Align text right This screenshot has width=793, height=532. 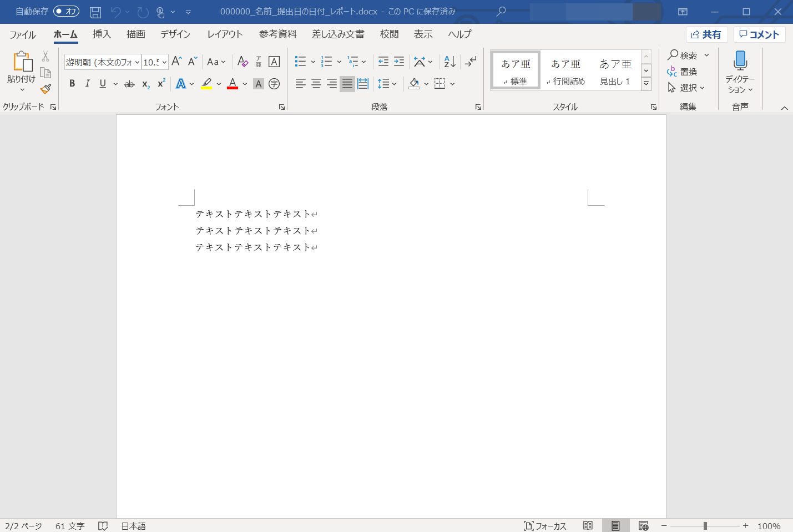[x=332, y=84]
